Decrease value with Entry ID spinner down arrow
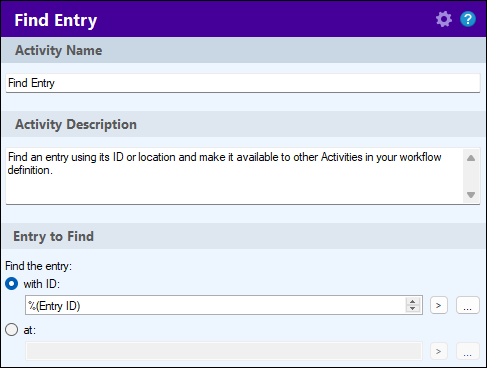 coord(412,309)
